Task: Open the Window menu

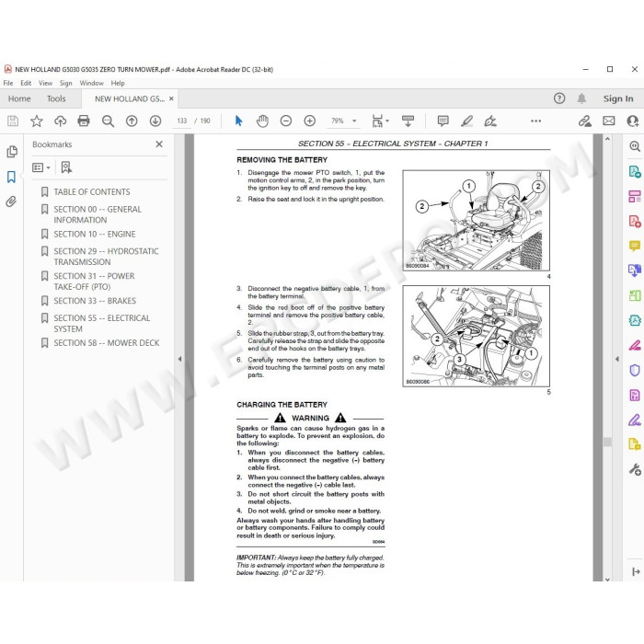Action: [92, 83]
